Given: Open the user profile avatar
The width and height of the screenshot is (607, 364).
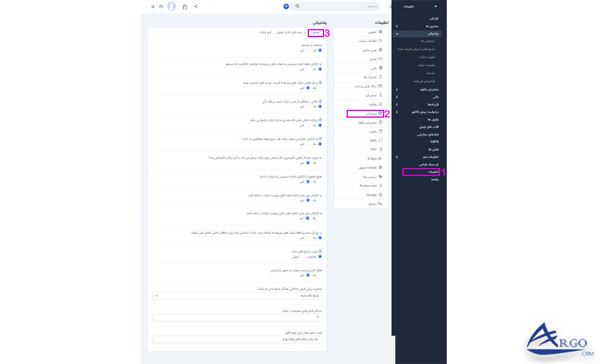Looking at the screenshot, I should coord(172,7).
